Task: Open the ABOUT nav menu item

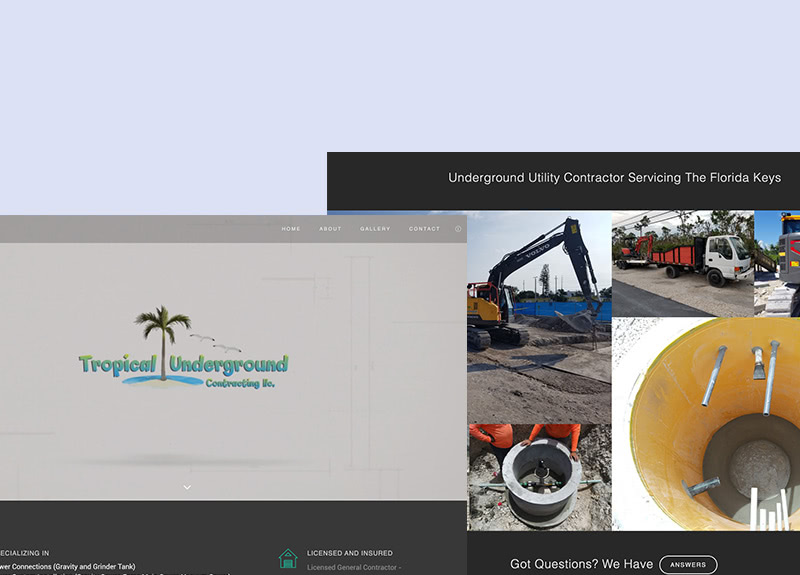Action: click(x=330, y=229)
